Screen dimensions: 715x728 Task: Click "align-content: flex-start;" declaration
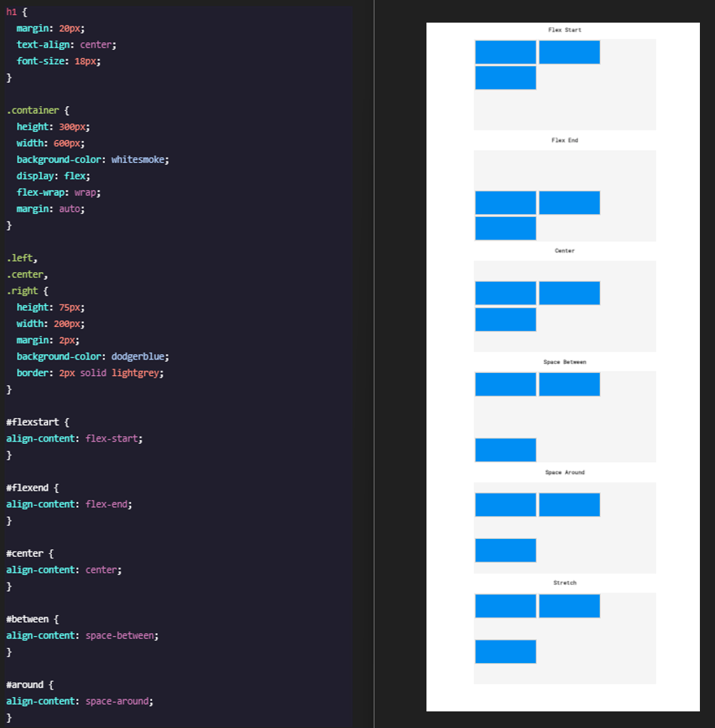pos(75,439)
